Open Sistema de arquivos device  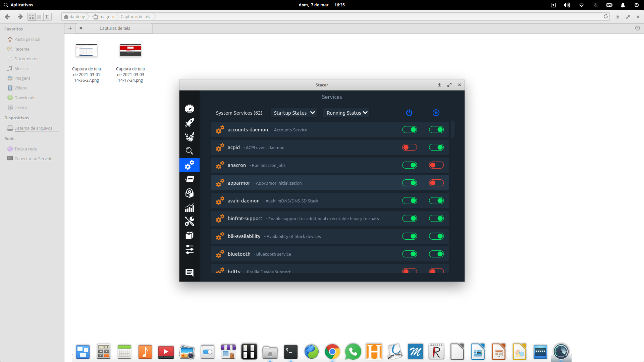33,128
